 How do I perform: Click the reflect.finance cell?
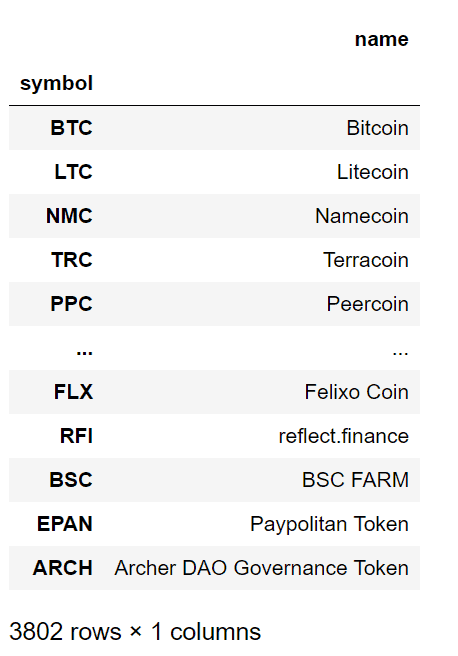tap(344, 436)
